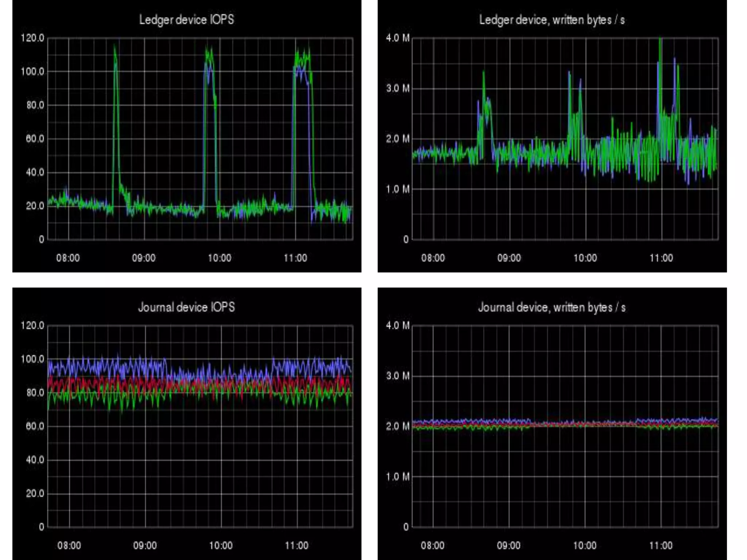Click 08:00 label under Journal IOPS chart

[69, 545]
